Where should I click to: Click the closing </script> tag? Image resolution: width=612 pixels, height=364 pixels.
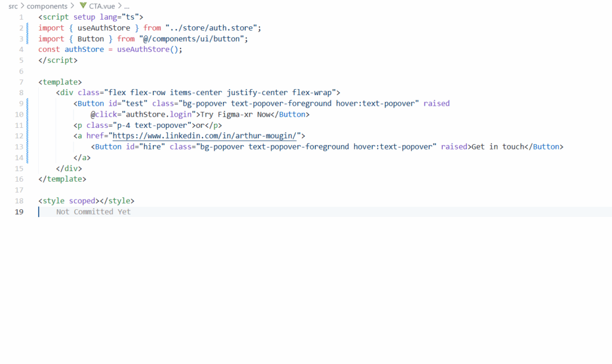click(x=58, y=60)
